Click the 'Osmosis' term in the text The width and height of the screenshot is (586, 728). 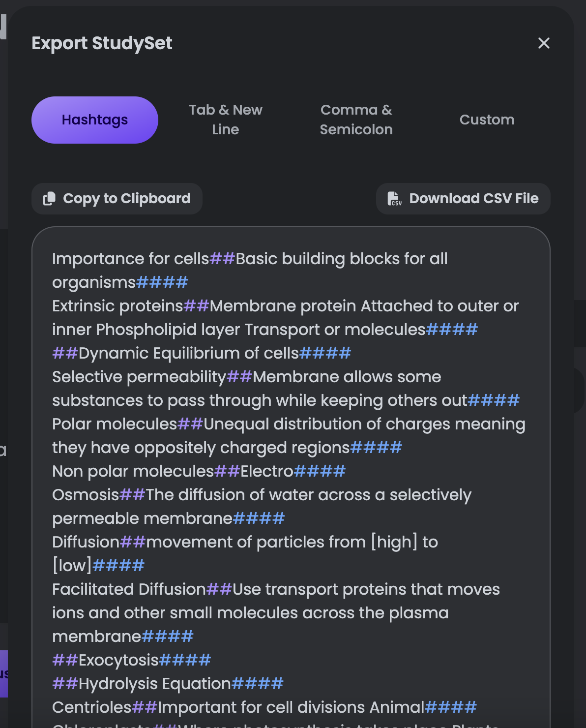coord(86,495)
